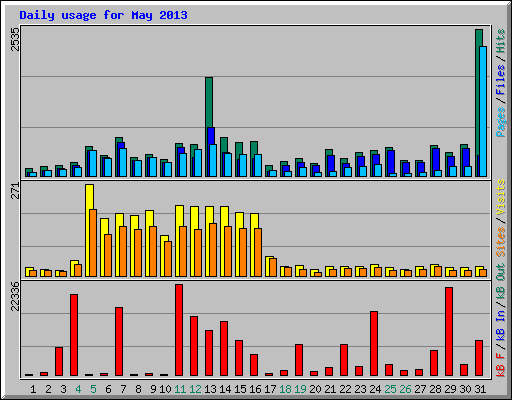Click the 2535 value on the top axis
Image resolution: width=512 pixels, height=400 pixels.
point(15,39)
